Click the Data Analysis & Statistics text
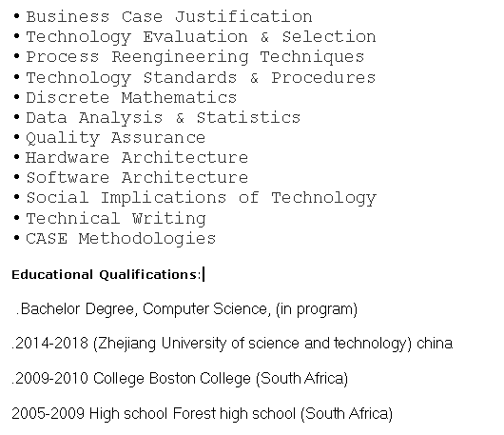 [x=163, y=118]
